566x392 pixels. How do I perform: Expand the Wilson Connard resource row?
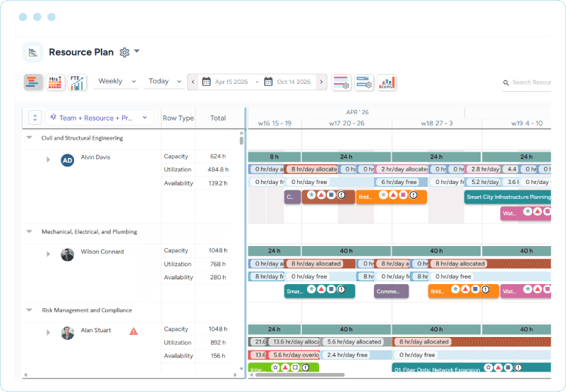pyautogui.click(x=48, y=254)
